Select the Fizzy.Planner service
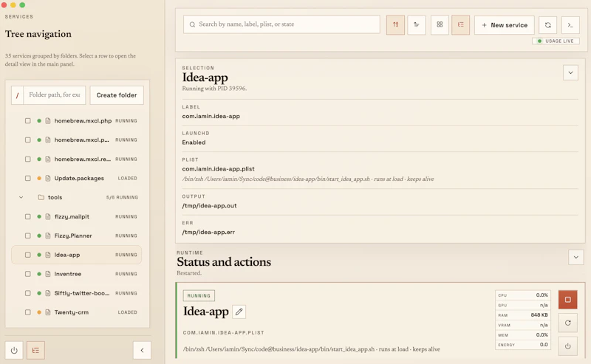Screen dimensions: 591x364 [77, 236]
